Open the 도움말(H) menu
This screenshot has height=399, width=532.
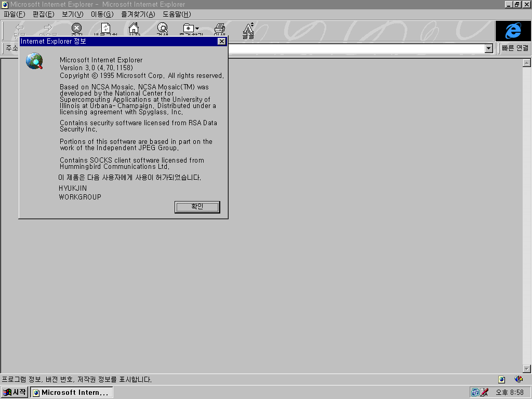tap(177, 14)
